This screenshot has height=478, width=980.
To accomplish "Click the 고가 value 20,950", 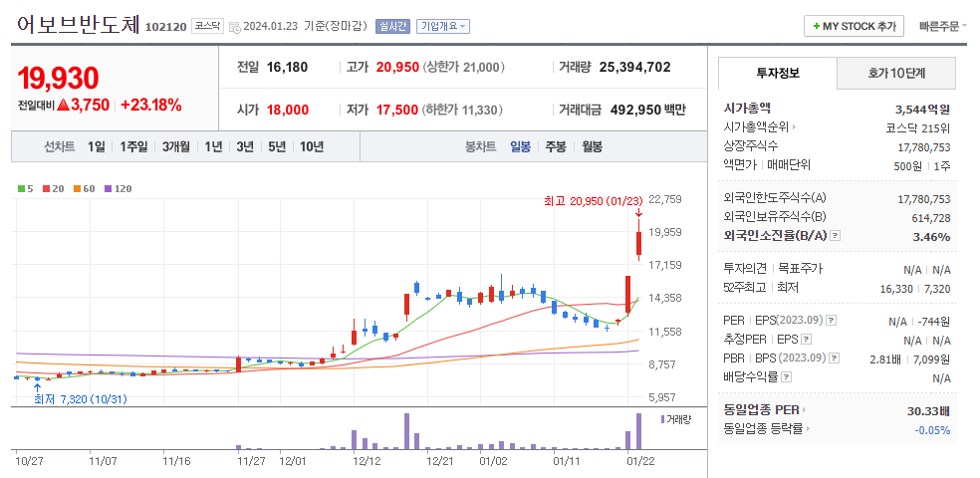I will (397, 67).
